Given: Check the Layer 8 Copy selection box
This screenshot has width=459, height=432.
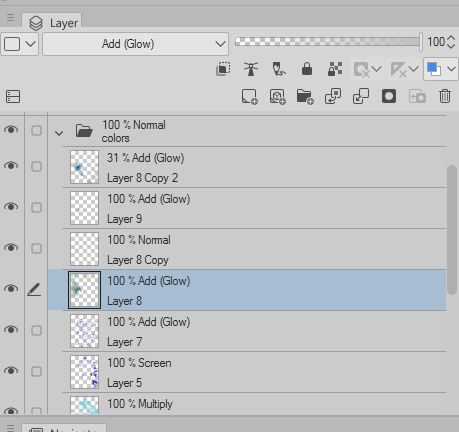Looking at the screenshot, I should (36, 248).
